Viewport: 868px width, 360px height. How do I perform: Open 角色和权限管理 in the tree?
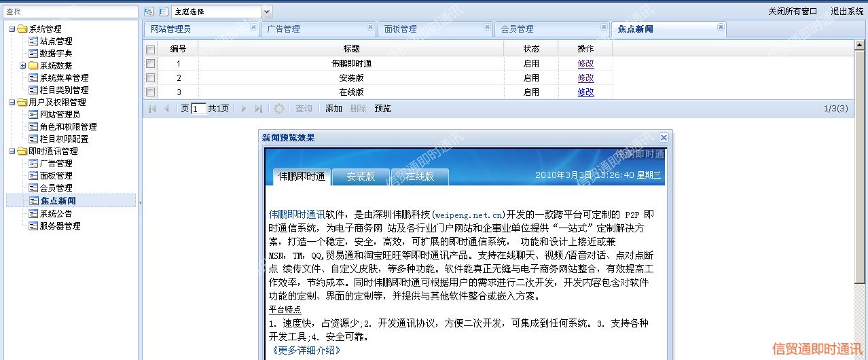click(x=68, y=127)
